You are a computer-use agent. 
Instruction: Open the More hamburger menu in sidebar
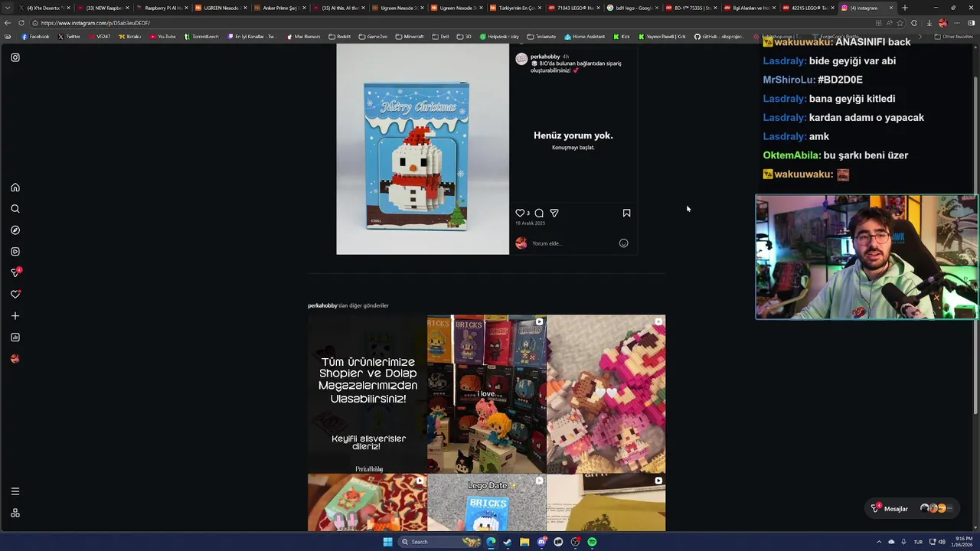point(15,491)
